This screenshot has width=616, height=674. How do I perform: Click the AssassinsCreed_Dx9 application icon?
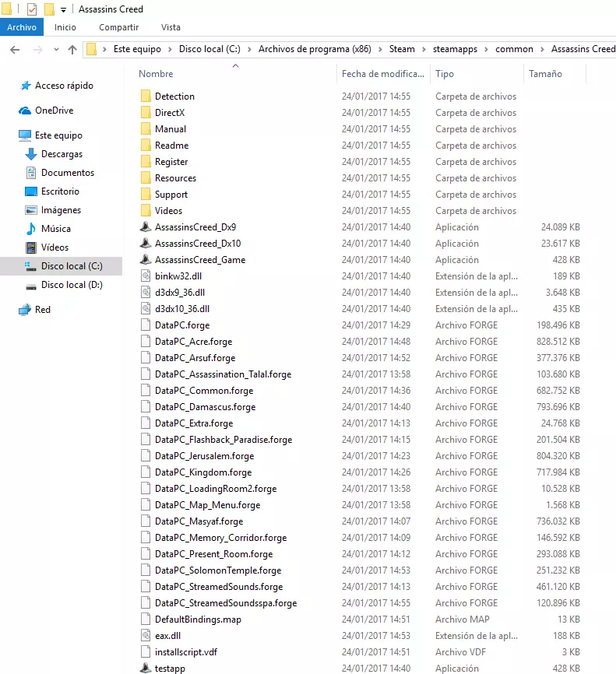[146, 226]
